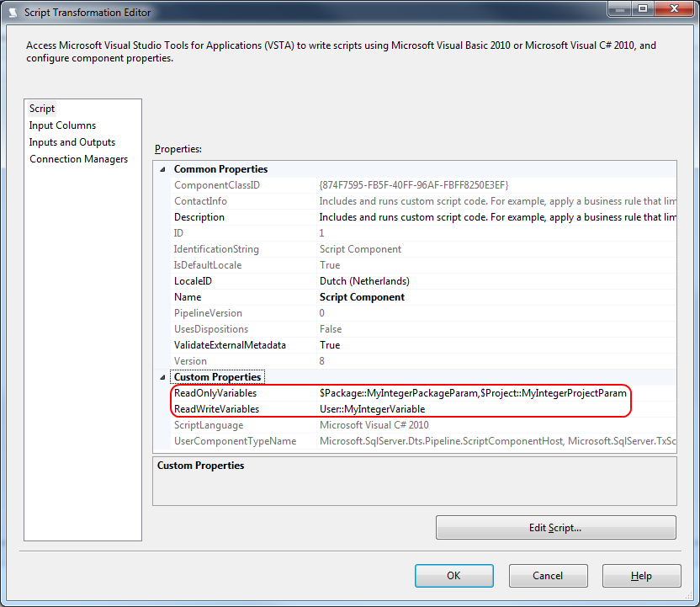Select the ValidateExternalMetadata property name
The image size is (700, 607).
coord(230,345)
